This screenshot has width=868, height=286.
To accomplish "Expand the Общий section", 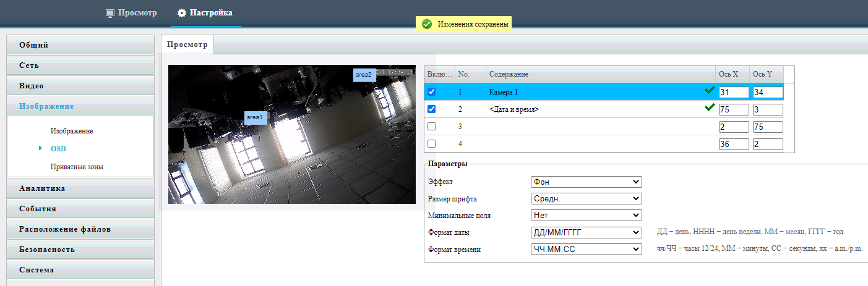I will [80, 44].
